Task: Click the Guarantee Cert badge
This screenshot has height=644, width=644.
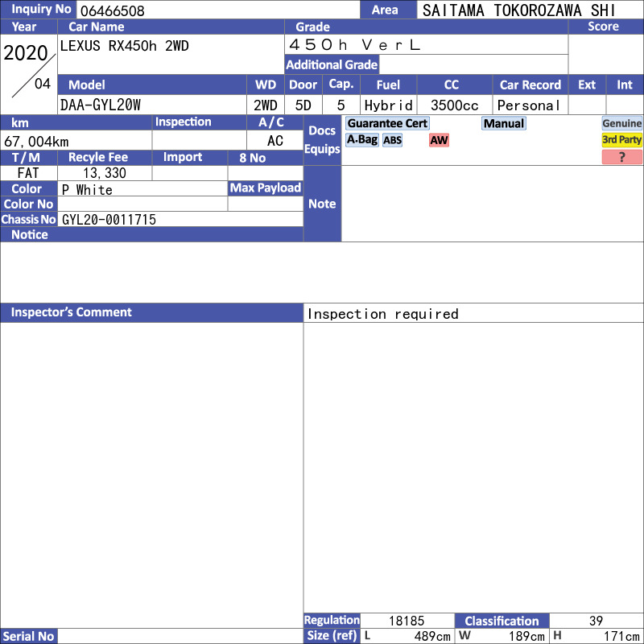Action: 387,123
